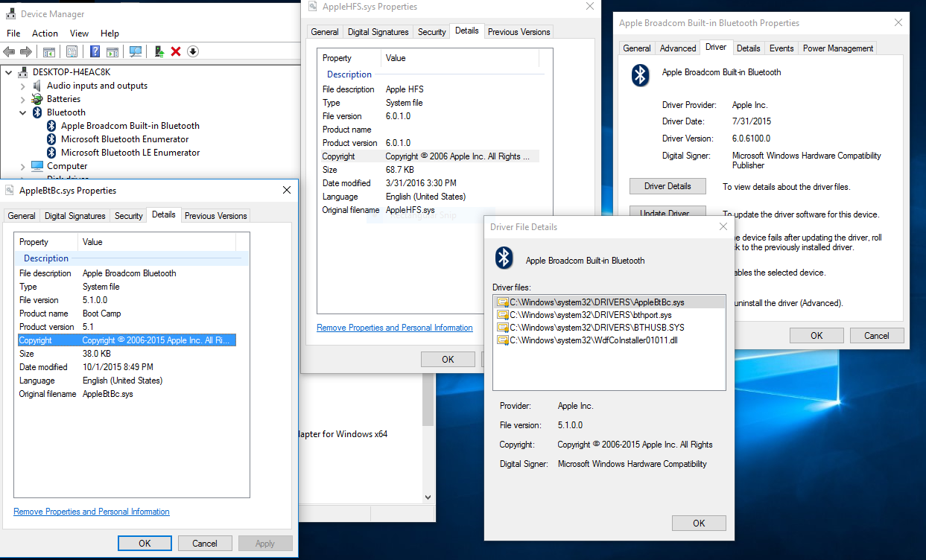
Task: Collapse the Bluetooth category
Action: pos(22,112)
